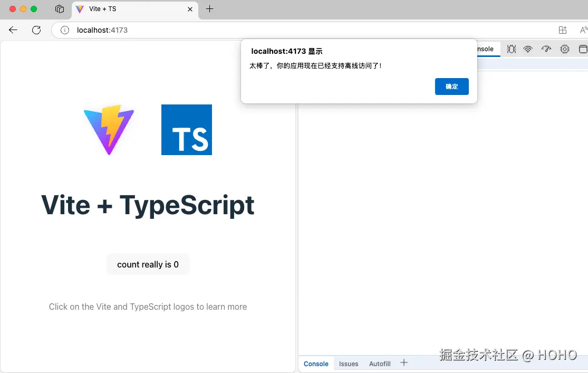Click the alert message text 太棒了
This screenshot has width=588, height=373.
315,65
